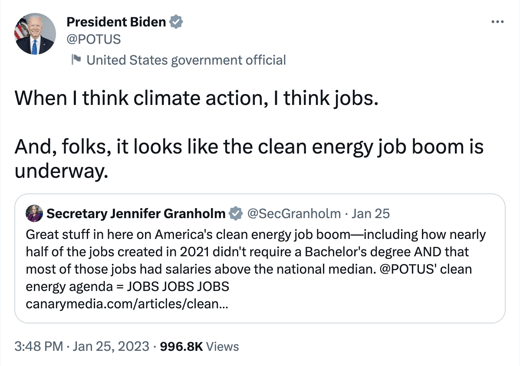Open the 996.8K Views count

199,346
